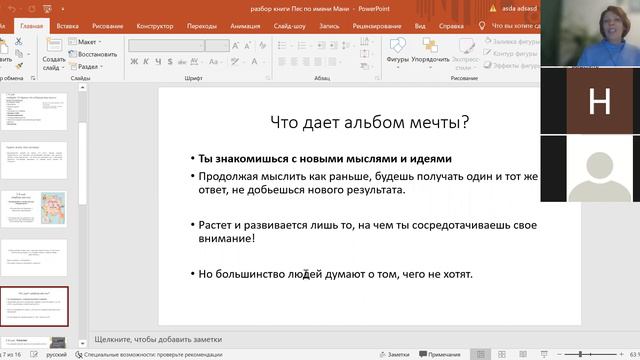Click the Cut scissors icon
The height and width of the screenshot is (360, 640).
pyautogui.click(x=18, y=41)
